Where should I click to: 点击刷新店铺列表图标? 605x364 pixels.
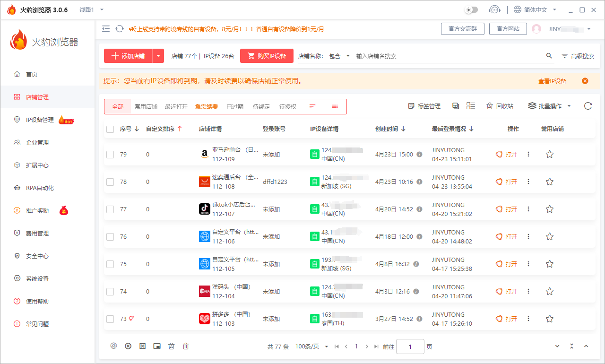pyautogui.click(x=589, y=106)
